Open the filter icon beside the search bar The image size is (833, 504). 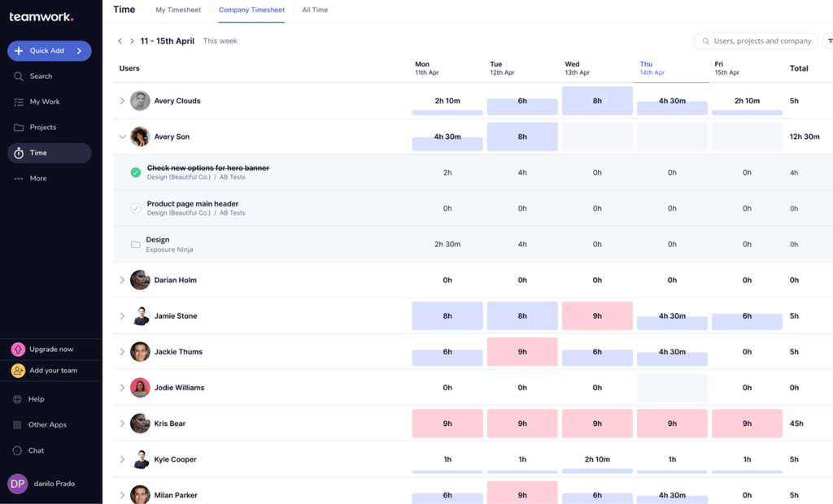[x=829, y=40]
